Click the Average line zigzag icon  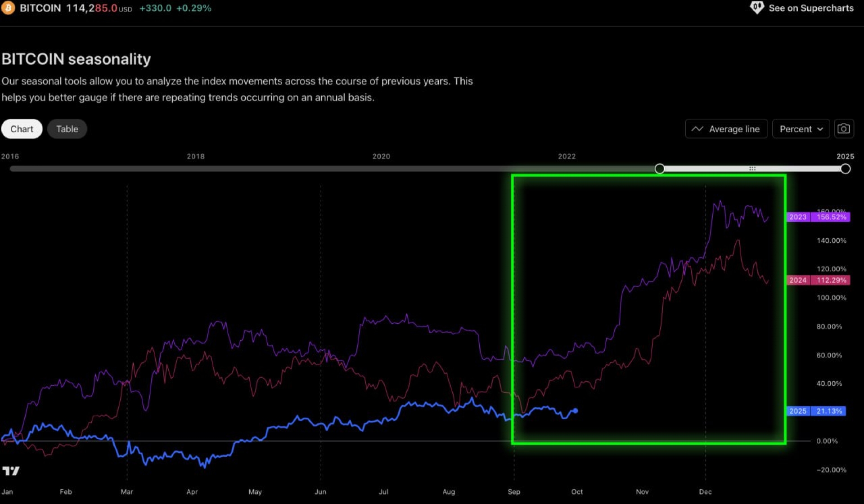(x=697, y=129)
